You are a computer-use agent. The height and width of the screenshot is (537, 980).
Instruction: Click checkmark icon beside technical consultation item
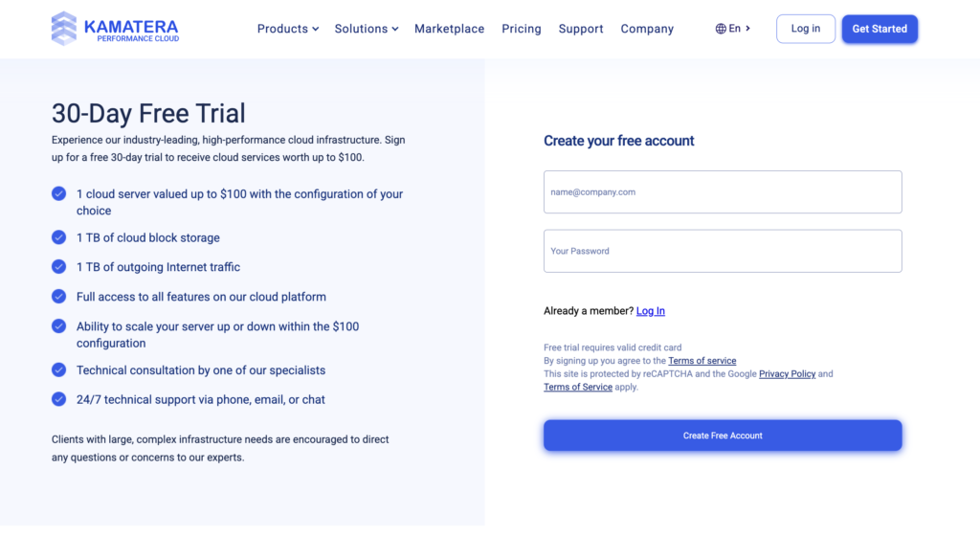coord(58,370)
